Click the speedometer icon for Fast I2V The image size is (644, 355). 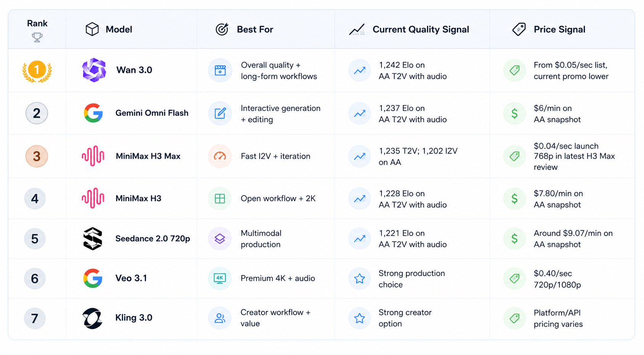(x=220, y=156)
